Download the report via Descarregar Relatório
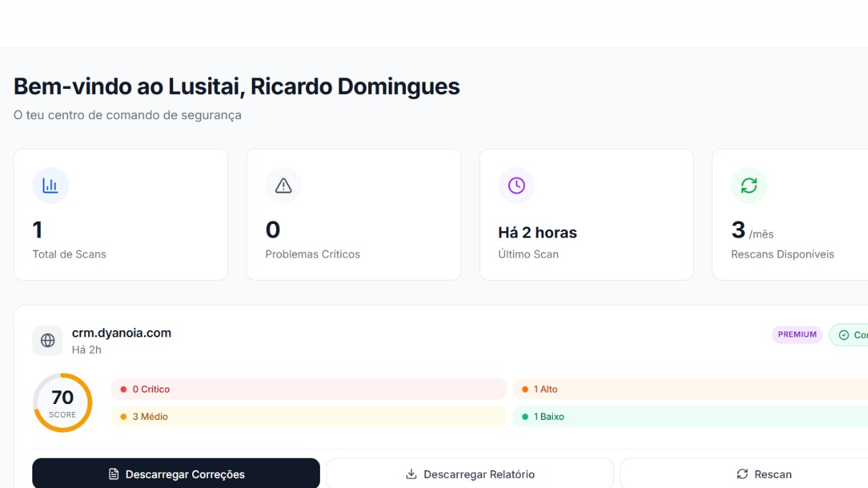The height and width of the screenshot is (488, 868). click(x=470, y=474)
